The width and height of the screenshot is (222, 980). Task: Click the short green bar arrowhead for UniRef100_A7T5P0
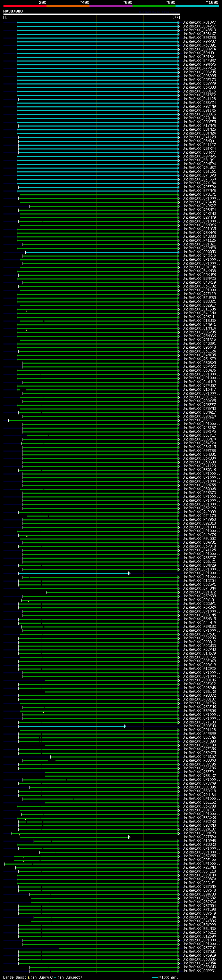pyautogui.click(x=129, y=837)
